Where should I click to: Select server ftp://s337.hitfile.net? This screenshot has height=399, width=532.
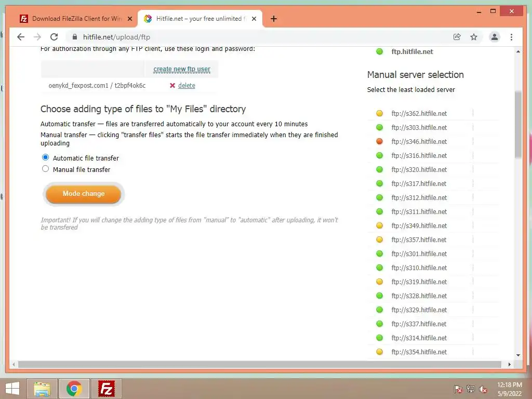419,324
